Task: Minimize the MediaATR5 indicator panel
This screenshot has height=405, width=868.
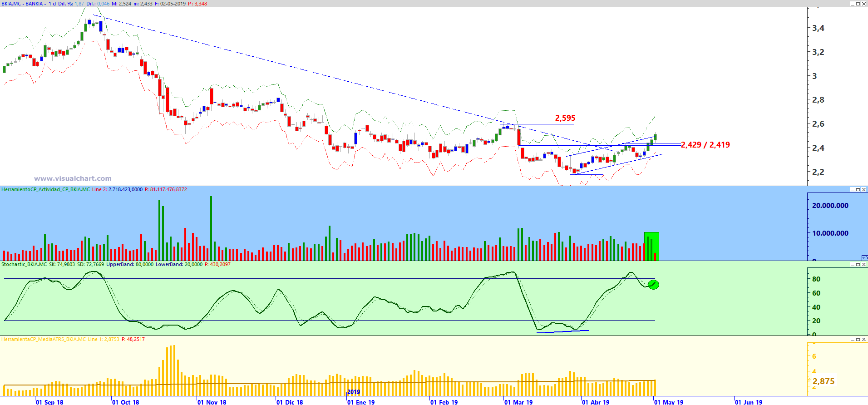Action: (853, 339)
